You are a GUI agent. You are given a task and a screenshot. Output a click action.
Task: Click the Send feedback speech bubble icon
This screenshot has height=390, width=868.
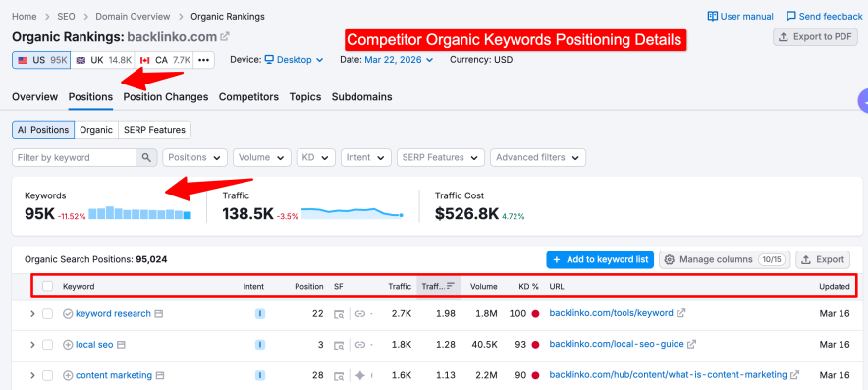pos(791,16)
